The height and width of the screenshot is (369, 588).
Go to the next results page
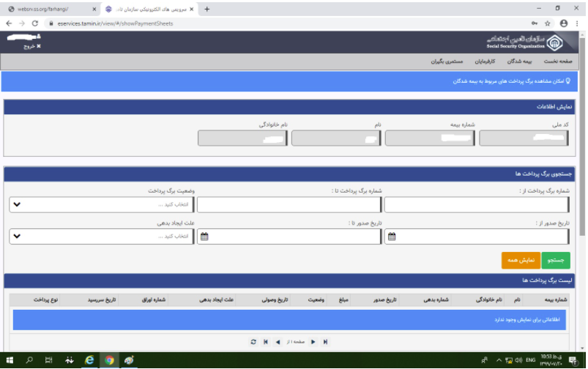click(x=313, y=342)
